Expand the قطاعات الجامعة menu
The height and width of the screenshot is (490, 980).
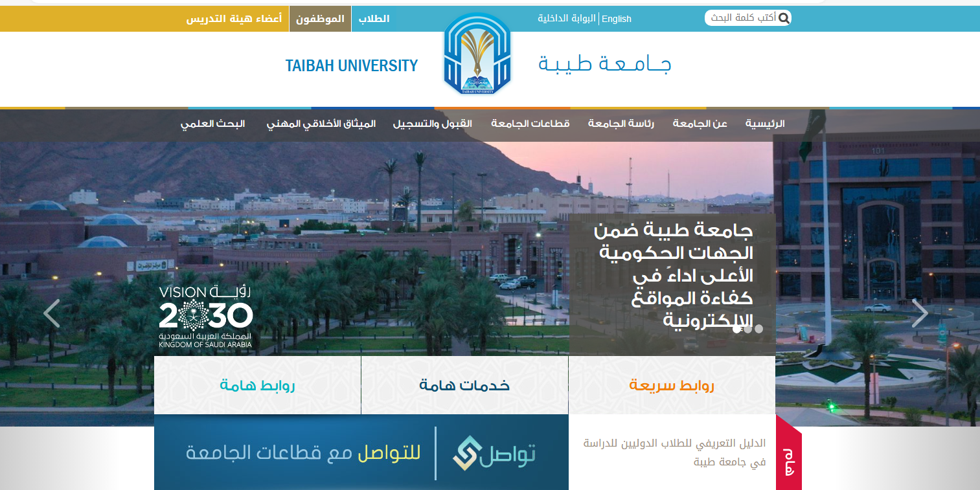coord(530,124)
